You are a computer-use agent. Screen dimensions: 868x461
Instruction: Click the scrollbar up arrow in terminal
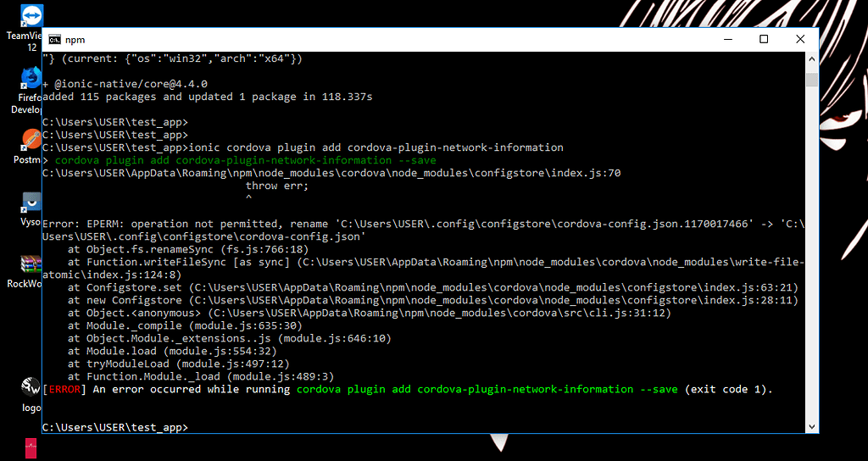[x=812, y=58]
